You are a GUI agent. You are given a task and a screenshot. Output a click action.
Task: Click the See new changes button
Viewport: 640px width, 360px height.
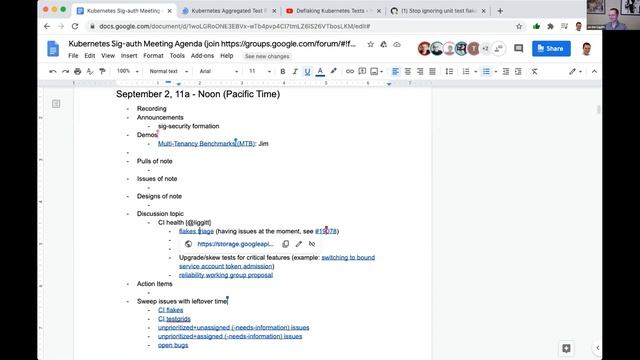coord(267,56)
